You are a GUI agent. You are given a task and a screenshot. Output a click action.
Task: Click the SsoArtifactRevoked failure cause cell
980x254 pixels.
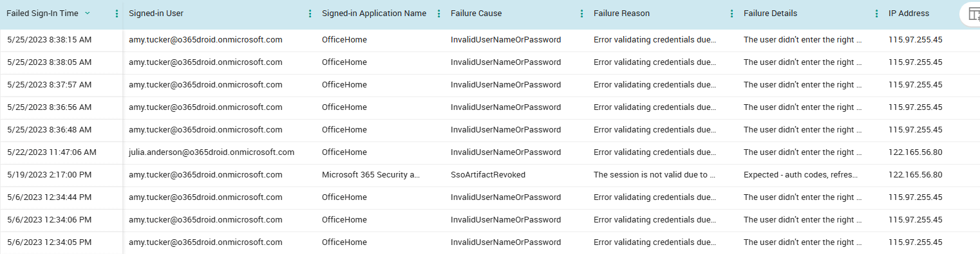488,175
